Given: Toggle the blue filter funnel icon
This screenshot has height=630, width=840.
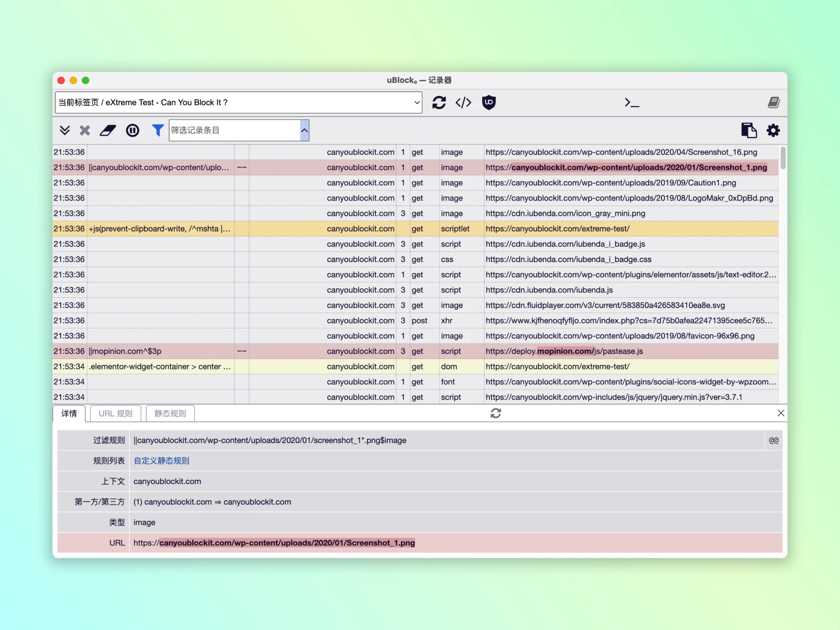Looking at the screenshot, I should [157, 130].
